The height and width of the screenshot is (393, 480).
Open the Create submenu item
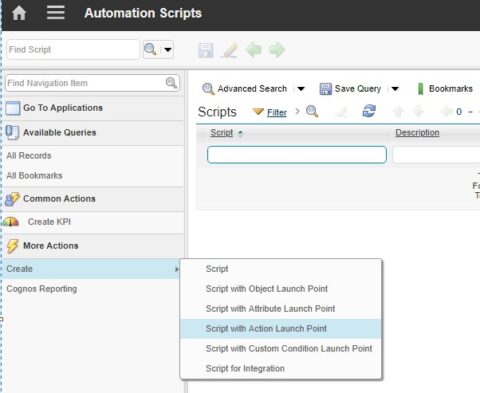[x=92, y=269]
